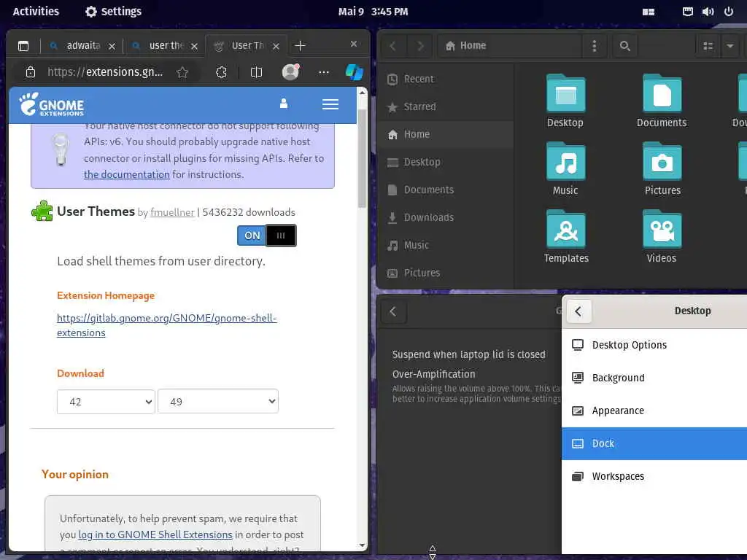Viewport: 747px width, 560px height.
Task: Select the Templates folder icon
Action: (x=566, y=236)
